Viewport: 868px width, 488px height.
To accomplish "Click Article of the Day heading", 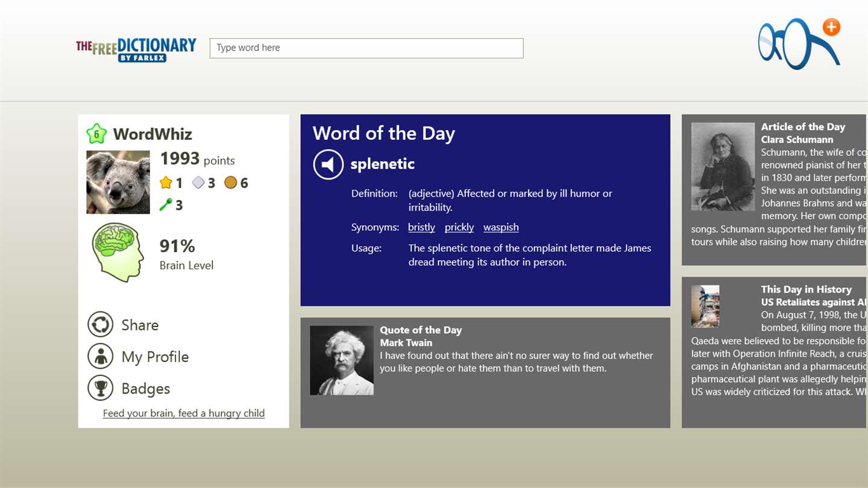I will click(803, 127).
